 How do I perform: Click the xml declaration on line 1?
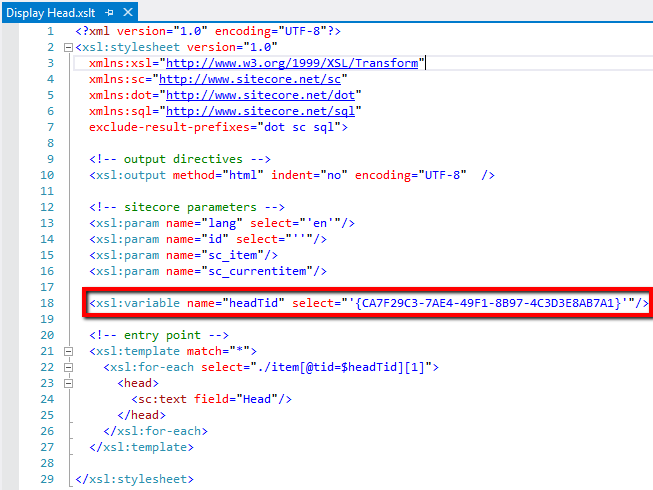pos(208,31)
